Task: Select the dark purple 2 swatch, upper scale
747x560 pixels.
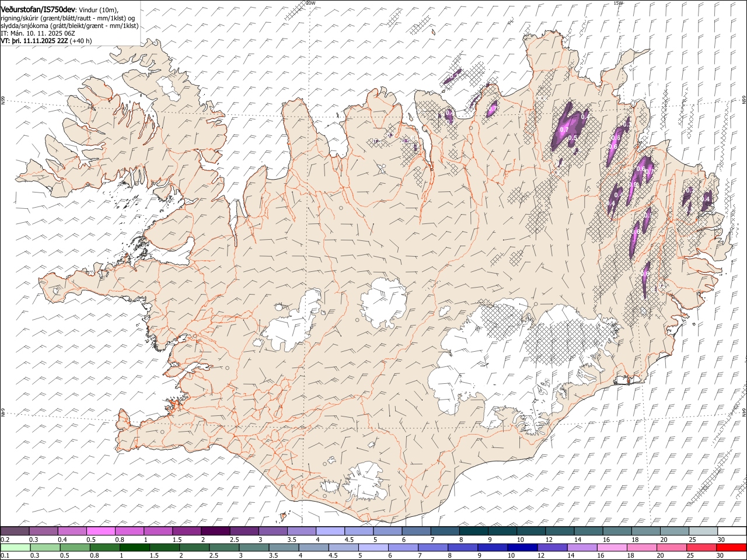Action: (x=215, y=531)
